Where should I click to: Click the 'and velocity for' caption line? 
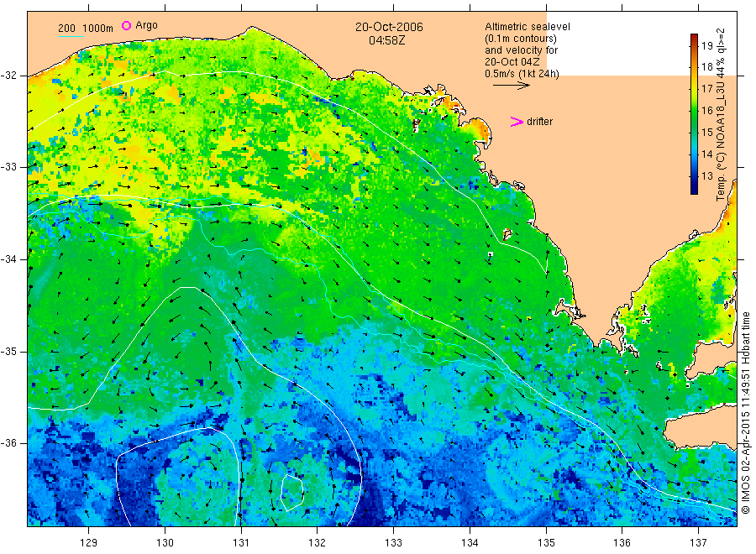click(521, 50)
